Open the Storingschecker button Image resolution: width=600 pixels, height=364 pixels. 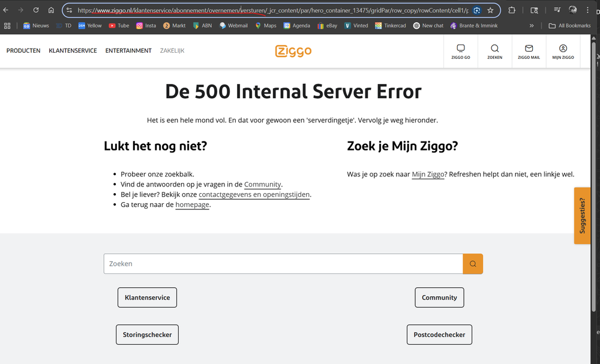point(148,335)
